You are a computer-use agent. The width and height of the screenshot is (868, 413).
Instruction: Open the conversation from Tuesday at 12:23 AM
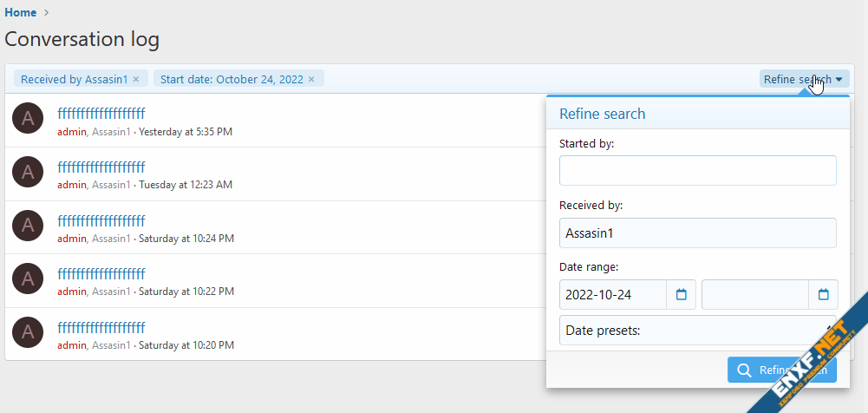101,167
